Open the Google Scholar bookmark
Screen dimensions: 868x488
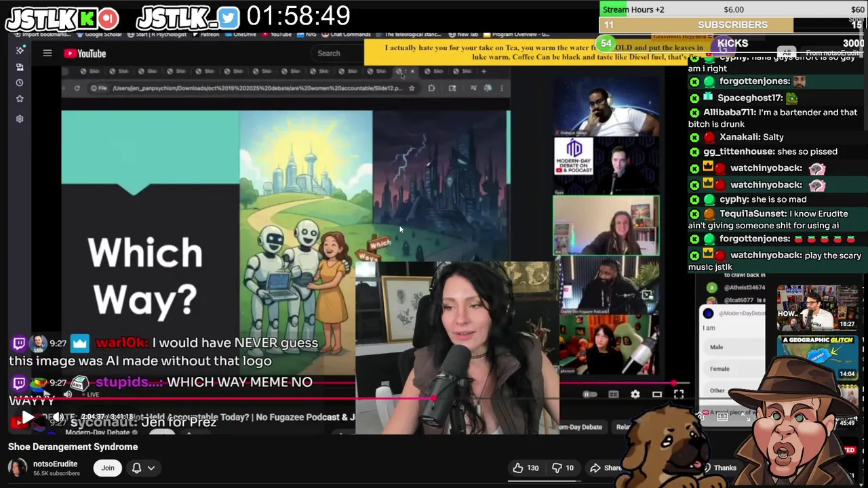(99, 35)
